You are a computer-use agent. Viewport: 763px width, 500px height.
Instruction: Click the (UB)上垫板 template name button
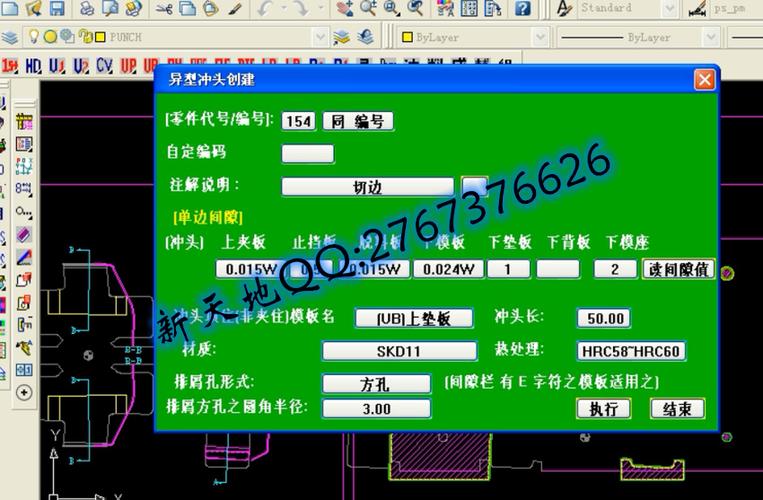pyautogui.click(x=414, y=318)
